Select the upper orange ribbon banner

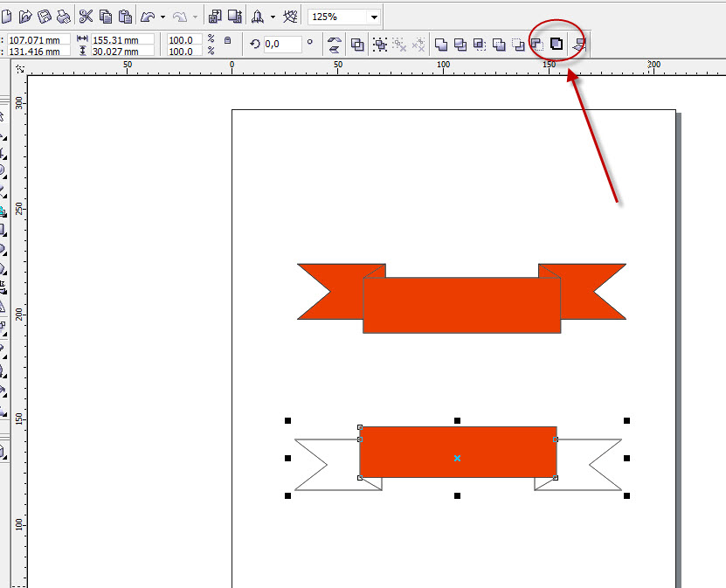click(x=461, y=304)
